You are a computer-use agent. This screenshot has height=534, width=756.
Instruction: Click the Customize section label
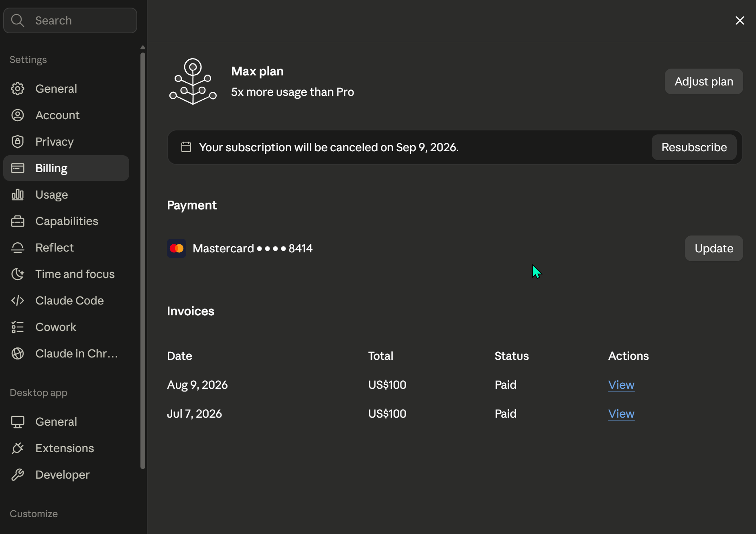click(x=34, y=514)
